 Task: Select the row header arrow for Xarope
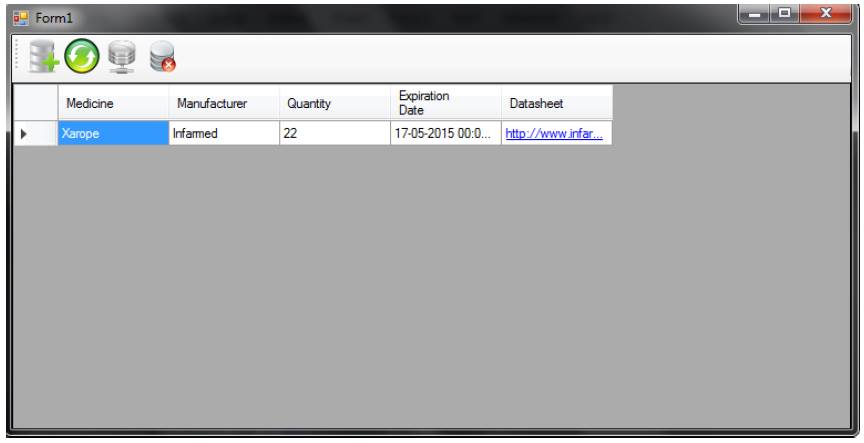(34, 134)
